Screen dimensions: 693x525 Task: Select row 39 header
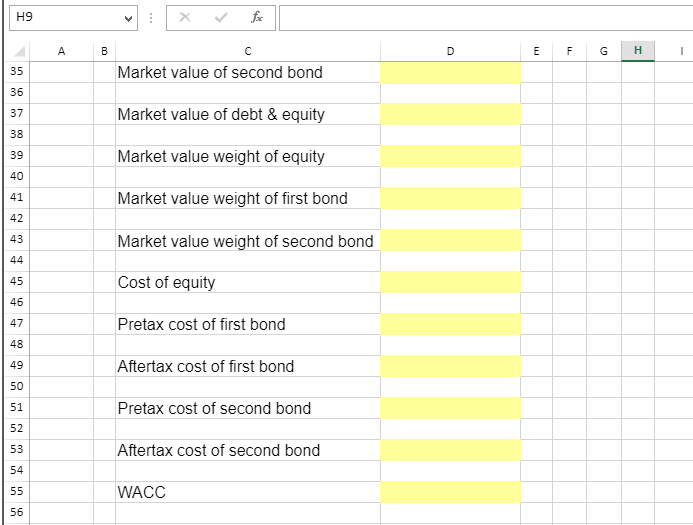pyautogui.click(x=17, y=156)
